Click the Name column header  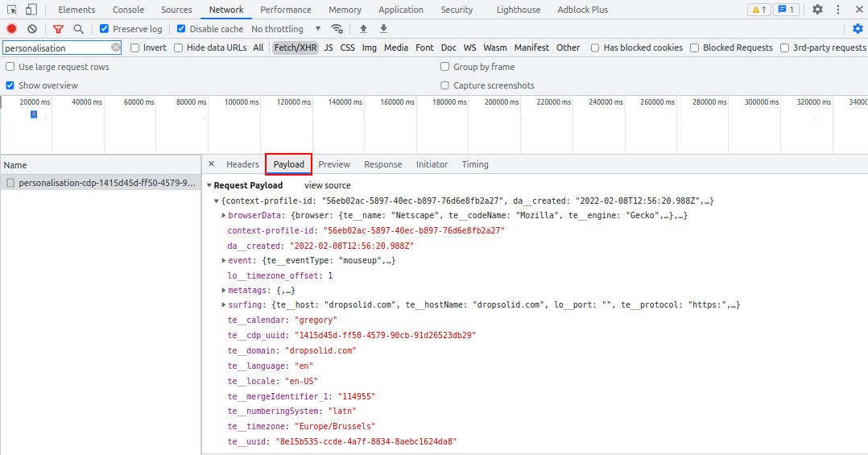[x=100, y=165]
